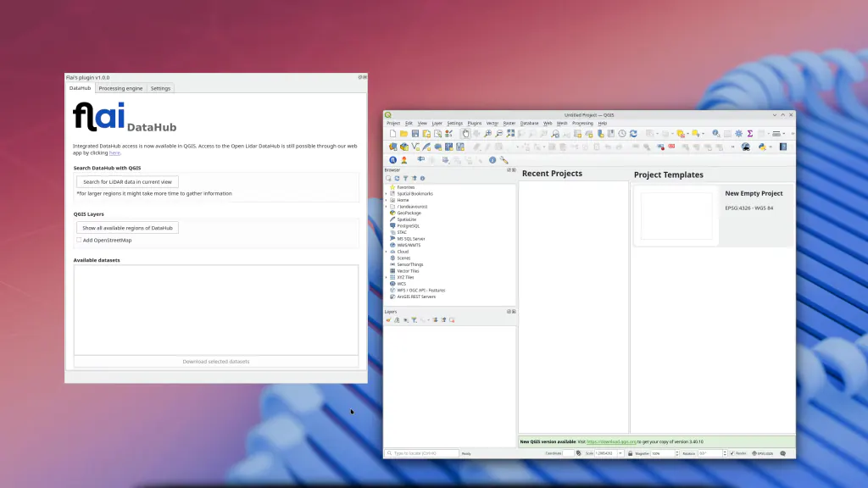This screenshot has height=488, width=868.
Task: Save project with the floppy disk icon
Action: point(415,134)
